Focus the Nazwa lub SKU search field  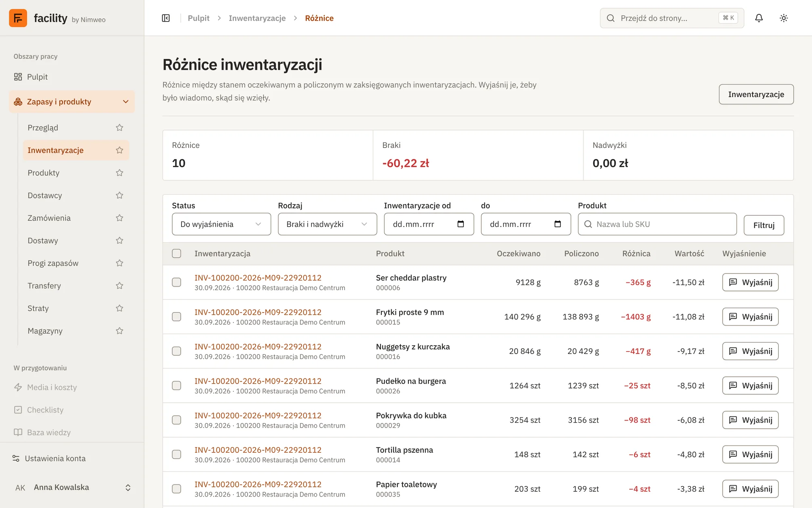[657, 224]
